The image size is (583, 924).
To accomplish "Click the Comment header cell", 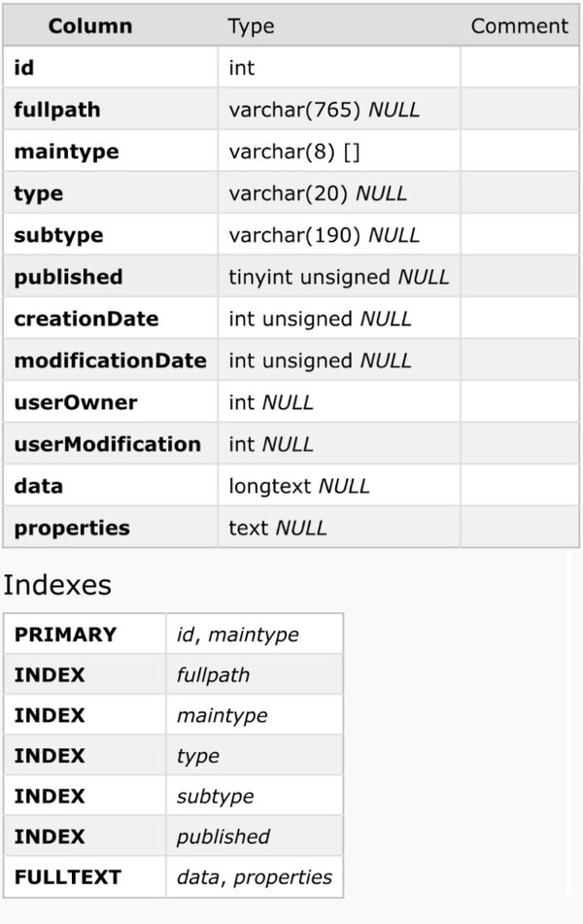I will click(519, 26).
